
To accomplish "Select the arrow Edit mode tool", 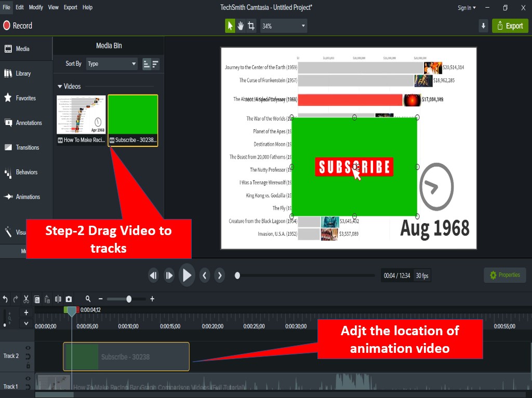I will (x=230, y=26).
